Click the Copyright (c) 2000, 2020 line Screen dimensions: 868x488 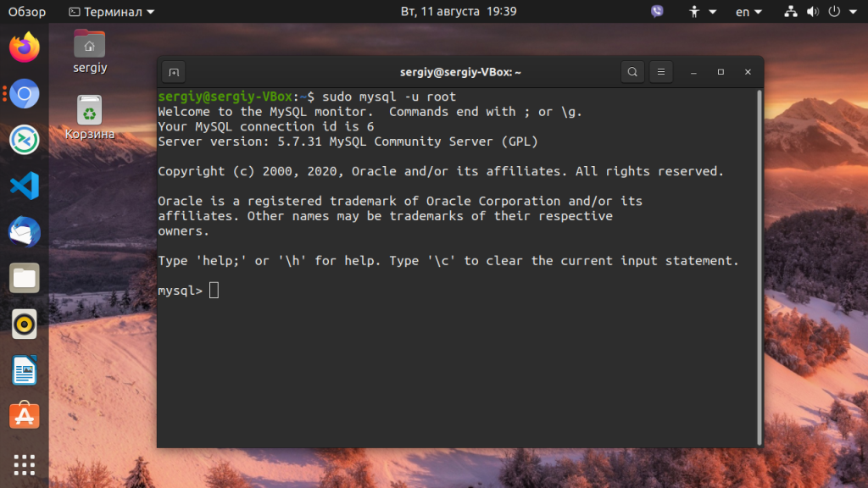point(441,171)
